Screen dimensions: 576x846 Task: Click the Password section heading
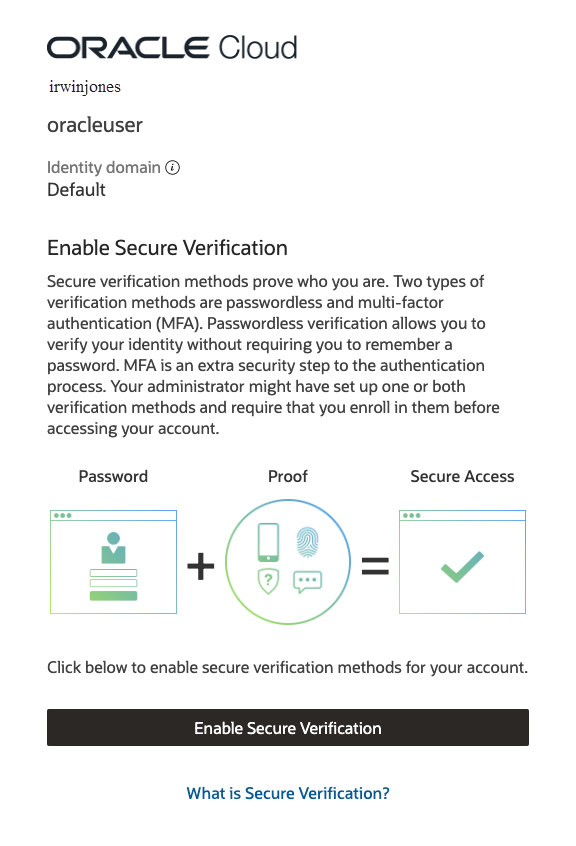113,476
